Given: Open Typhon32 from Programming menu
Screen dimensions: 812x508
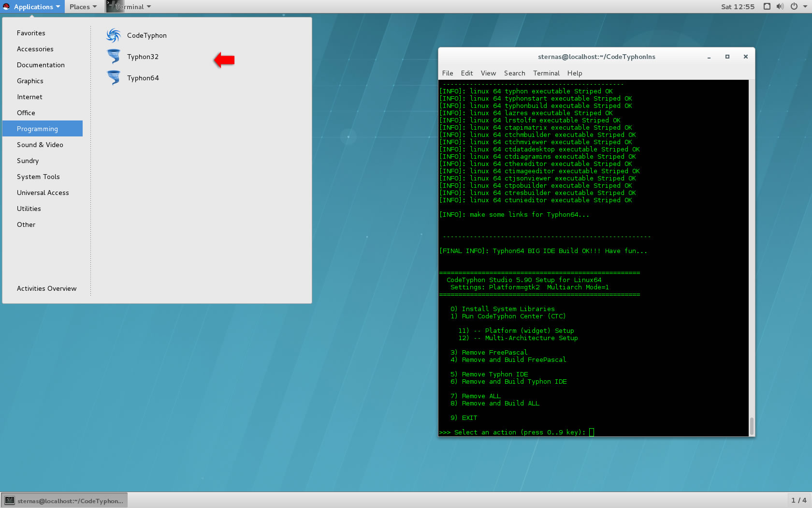Looking at the screenshot, I should click(x=143, y=57).
